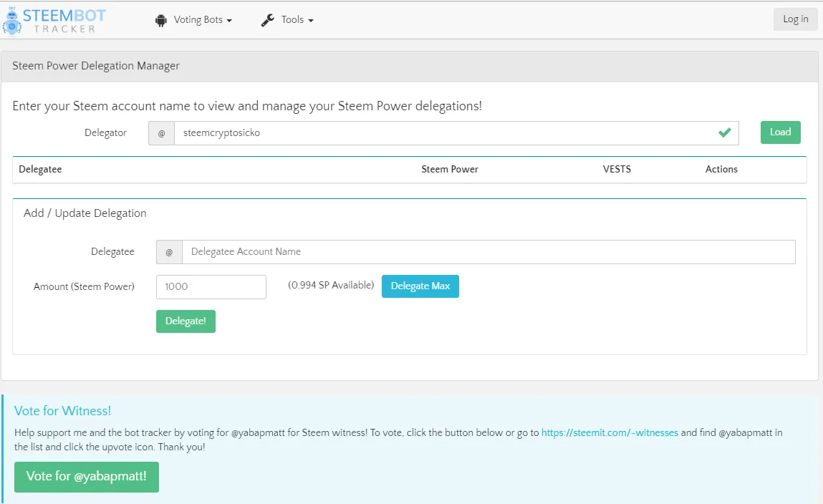Click the Delegator field label
Image resolution: width=823 pixels, height=504 pixels.
tap(105, 132)
